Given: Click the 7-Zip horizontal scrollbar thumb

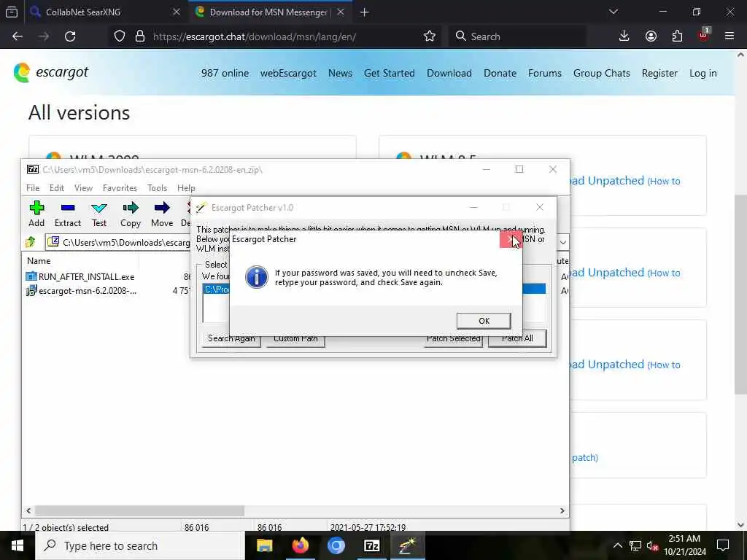Looking at the screenshot, I should click(x=139, y=510).
